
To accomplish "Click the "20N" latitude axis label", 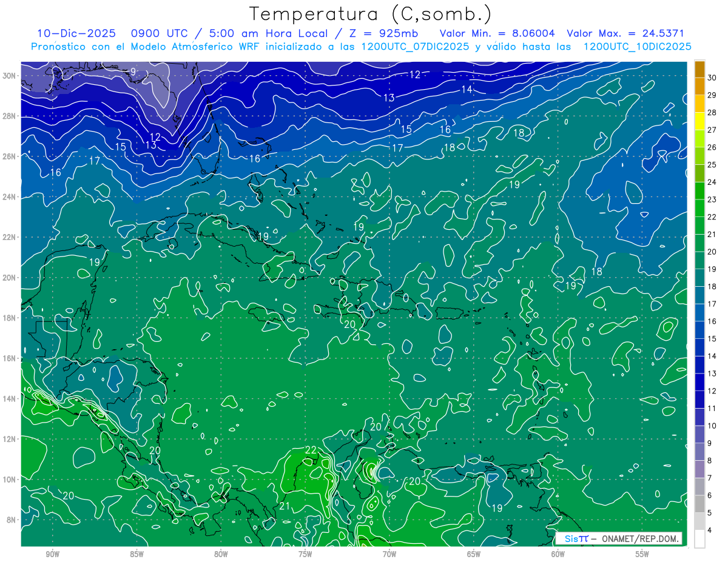I will [10, 278].
